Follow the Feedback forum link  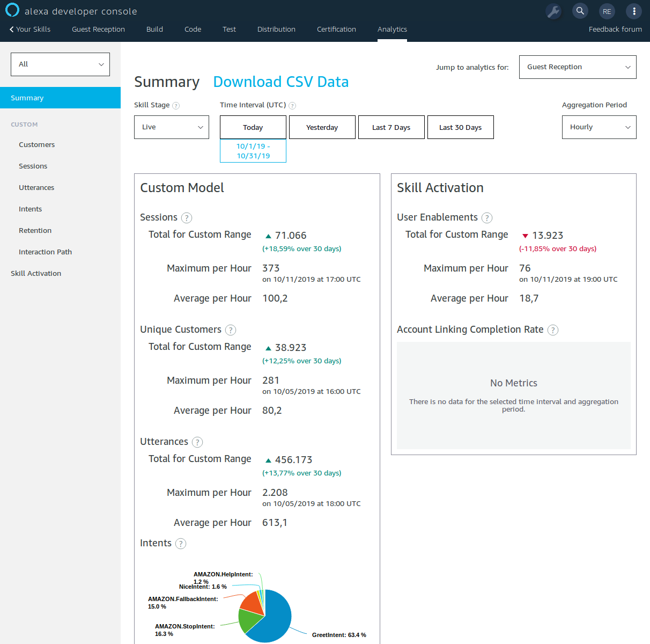615,30
